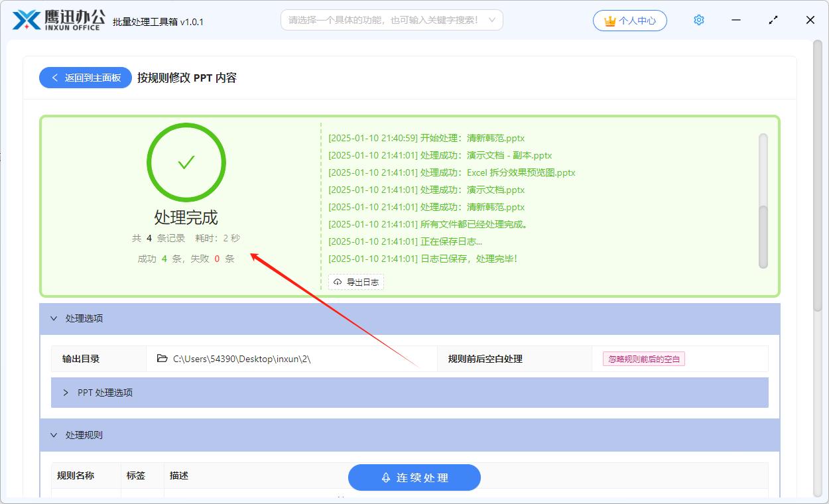Export the log with 导出日志

pyautogui.click(x=356, y=282)
